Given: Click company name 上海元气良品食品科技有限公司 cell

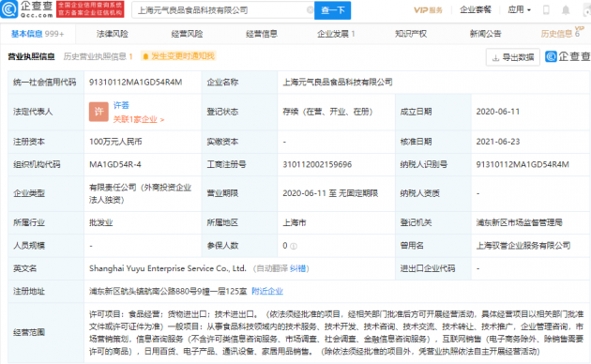Looking at the screenshot, I should pos(338,83).
